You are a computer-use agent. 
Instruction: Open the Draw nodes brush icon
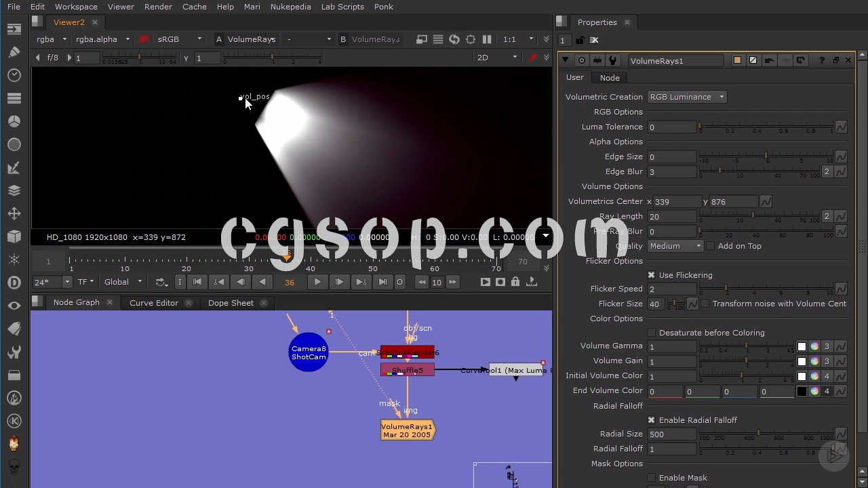14,52
